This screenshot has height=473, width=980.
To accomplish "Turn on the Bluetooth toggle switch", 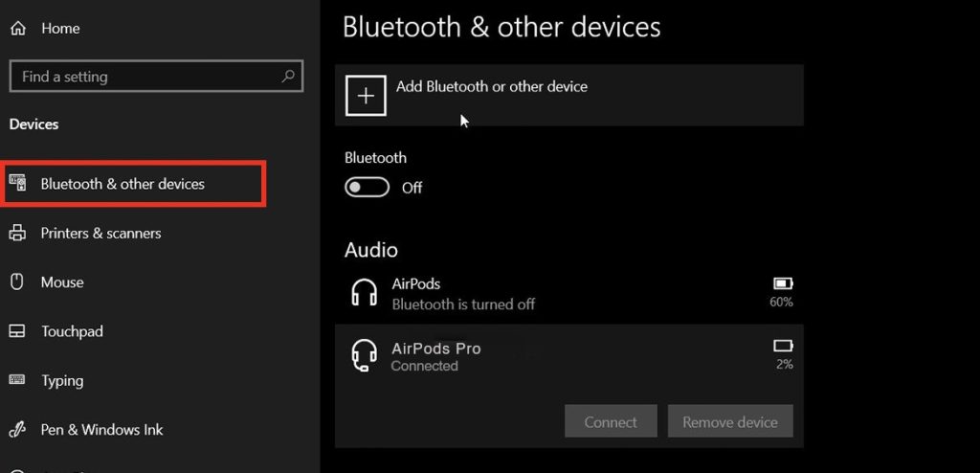I will (x=367, y=187).
